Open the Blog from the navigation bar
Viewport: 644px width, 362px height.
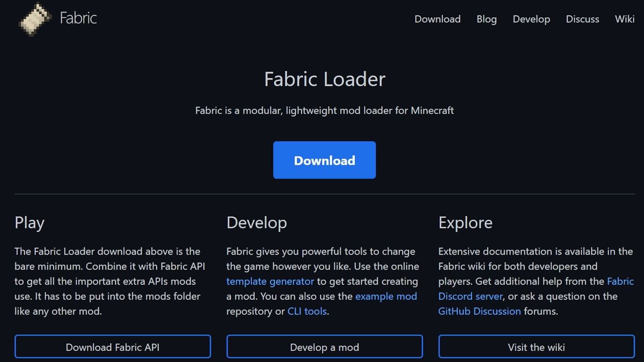tap(486, 19)
